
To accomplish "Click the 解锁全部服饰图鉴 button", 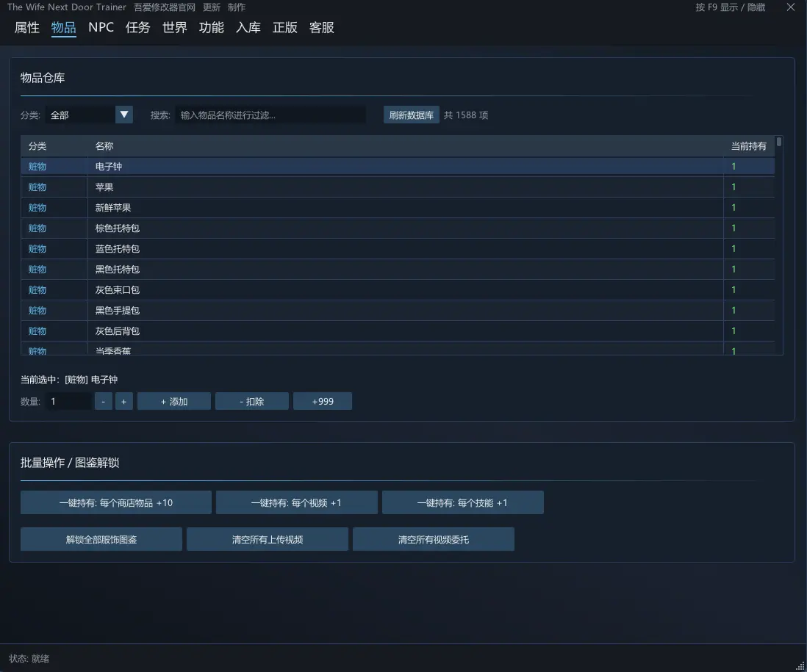I will (101, 539).
